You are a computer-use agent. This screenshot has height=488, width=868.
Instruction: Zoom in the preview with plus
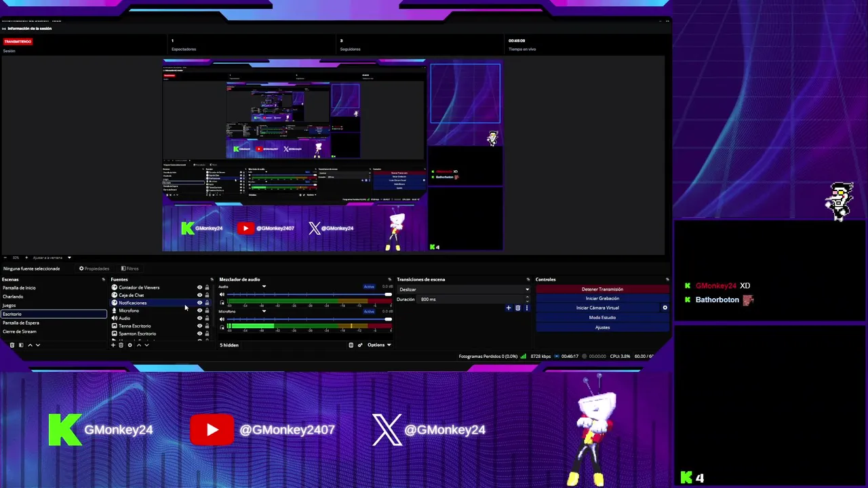coord(26,258)
